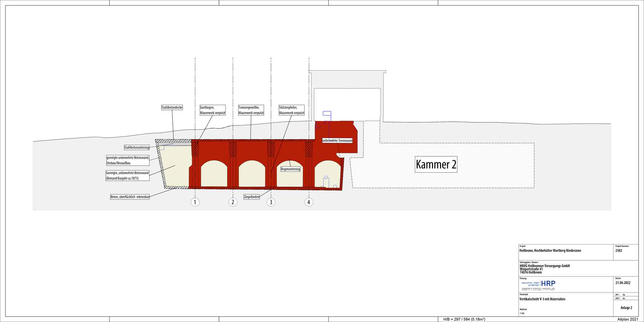The width and height of the screenshot is (644, 322).
Task: Click the 'Gurtbogen, Mauerwerk verputzt' label
Action: click(213, 110)
